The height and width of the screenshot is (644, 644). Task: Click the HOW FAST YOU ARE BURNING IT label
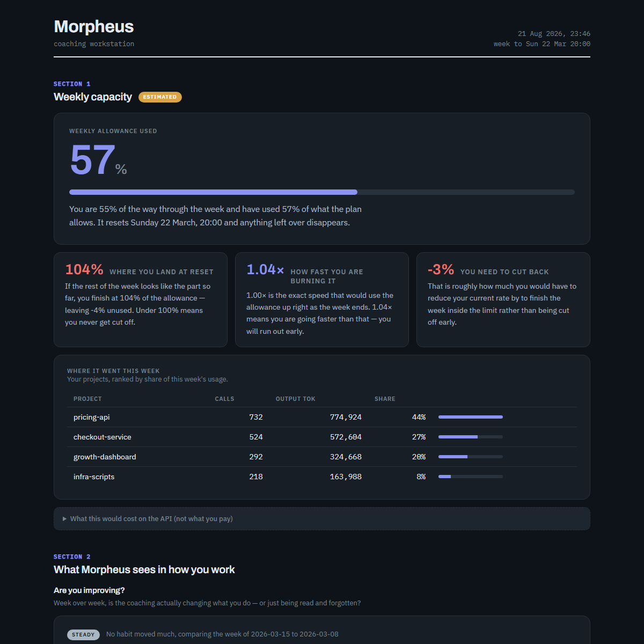327,276
